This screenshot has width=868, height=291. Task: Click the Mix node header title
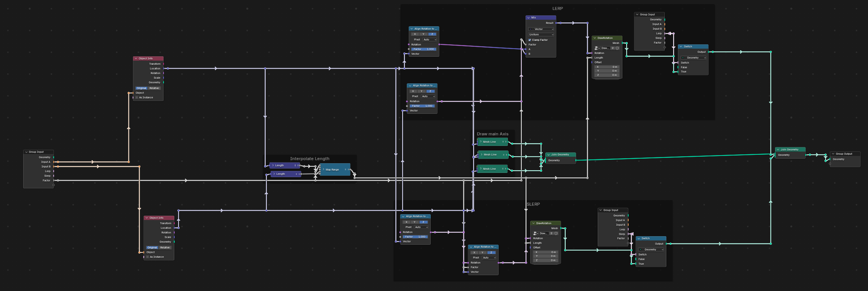click(x=534, y=18)
